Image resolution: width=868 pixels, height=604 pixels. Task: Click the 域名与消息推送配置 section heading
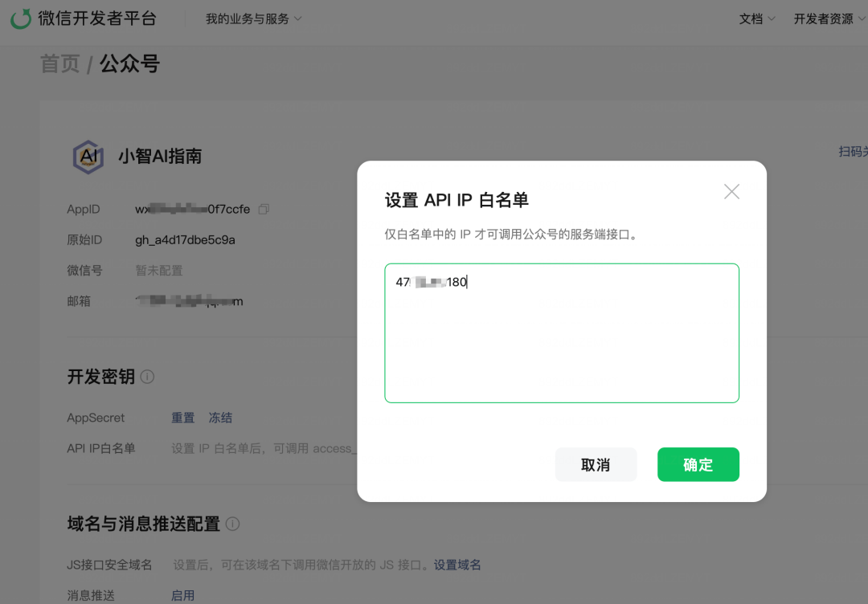[143, 524]
